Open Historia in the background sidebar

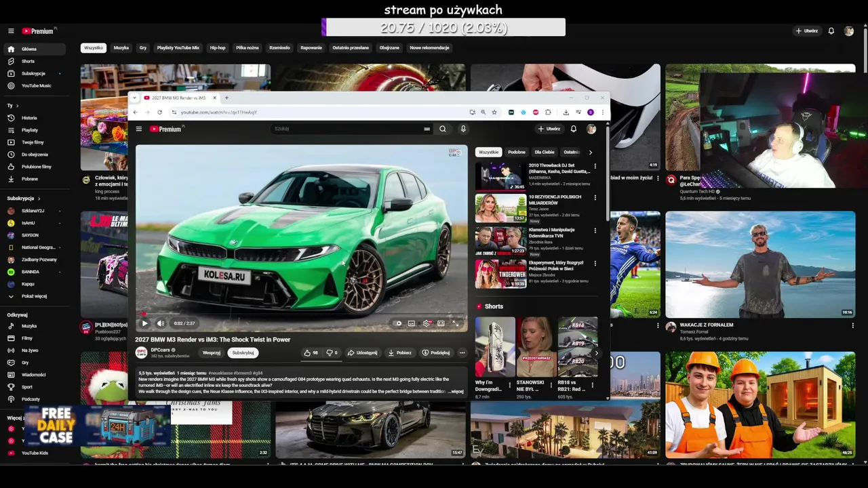point(35,118)
